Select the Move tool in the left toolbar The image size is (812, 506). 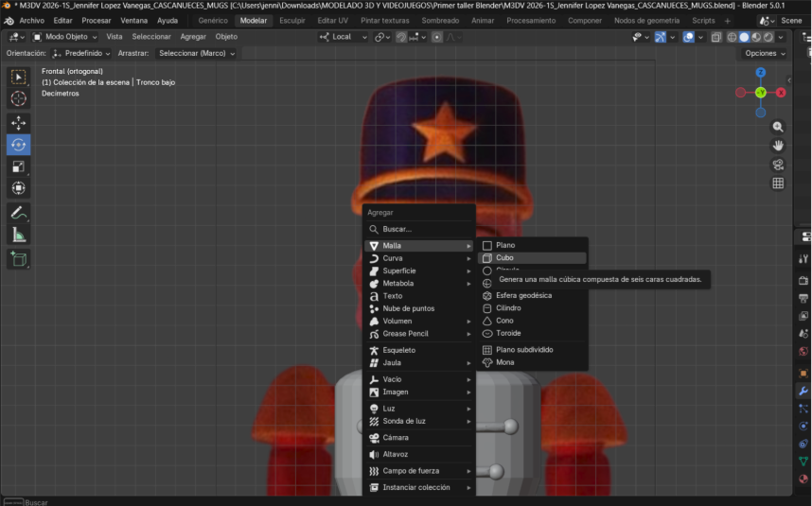18,123
